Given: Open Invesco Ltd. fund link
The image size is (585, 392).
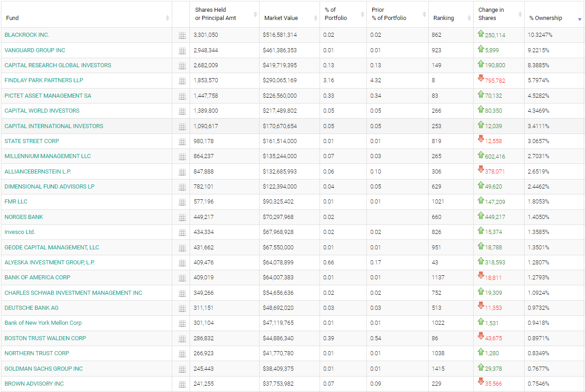Looking at the screenshot, I should click(x=20, y=232).
